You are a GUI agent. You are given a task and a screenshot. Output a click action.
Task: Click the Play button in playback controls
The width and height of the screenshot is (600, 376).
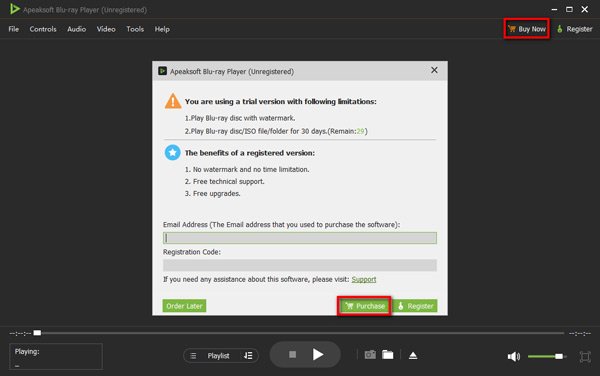[x=318, y=355]
